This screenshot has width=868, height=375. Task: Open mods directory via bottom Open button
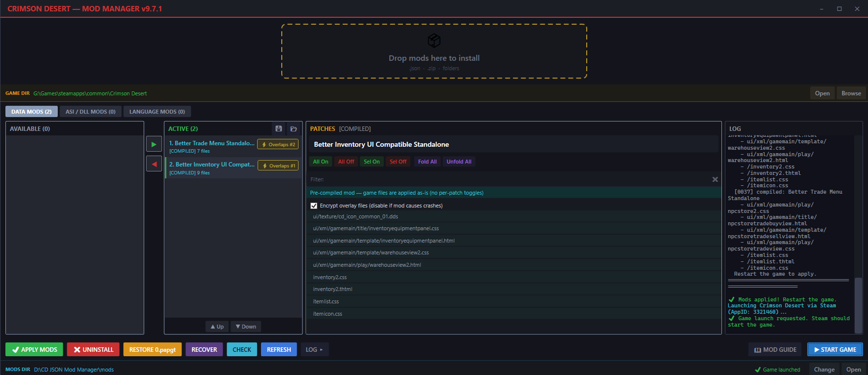pos(854,369)
